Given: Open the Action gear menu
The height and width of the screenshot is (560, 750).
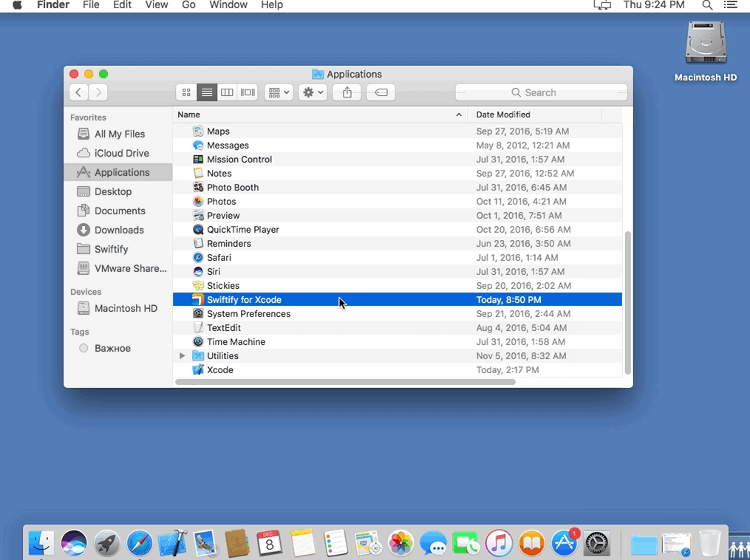Looking at the screenshot, I should [x=313, y=92].
